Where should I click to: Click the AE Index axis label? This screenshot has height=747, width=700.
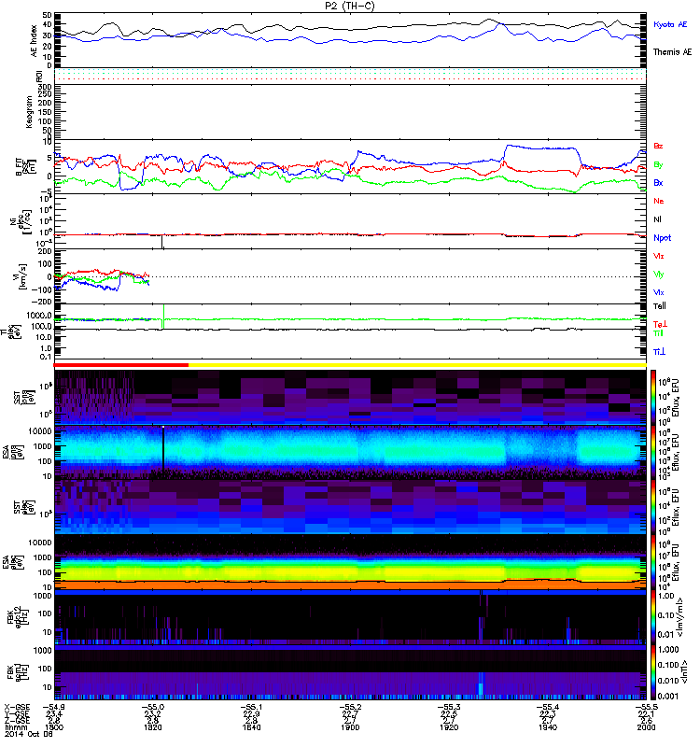tap(34, 41)
